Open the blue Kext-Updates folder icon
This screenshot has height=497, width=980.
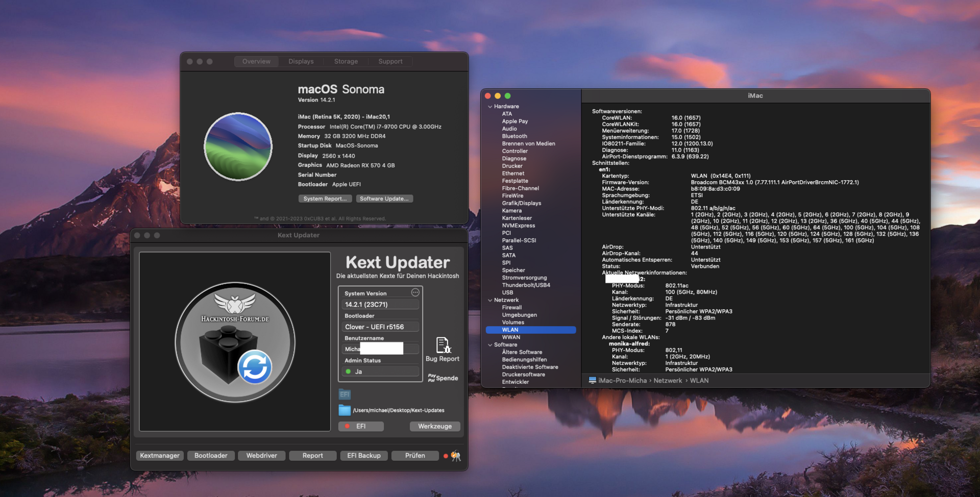pos(345,410)
